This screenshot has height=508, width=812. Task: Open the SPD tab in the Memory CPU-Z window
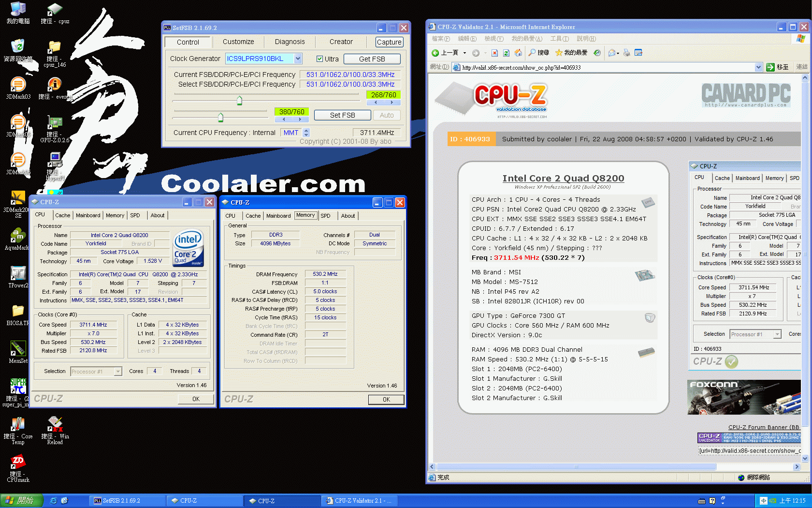click(x=325, y=216)
